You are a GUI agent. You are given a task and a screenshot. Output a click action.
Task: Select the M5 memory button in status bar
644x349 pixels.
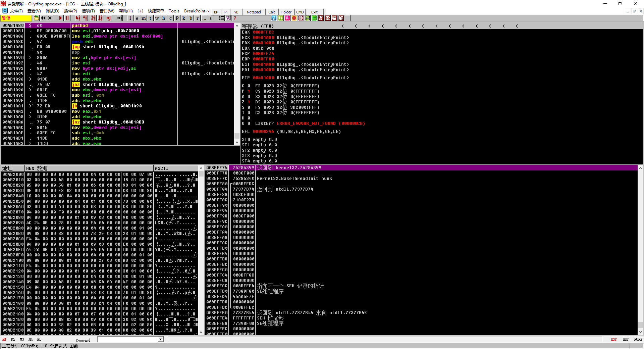(39, 339)
